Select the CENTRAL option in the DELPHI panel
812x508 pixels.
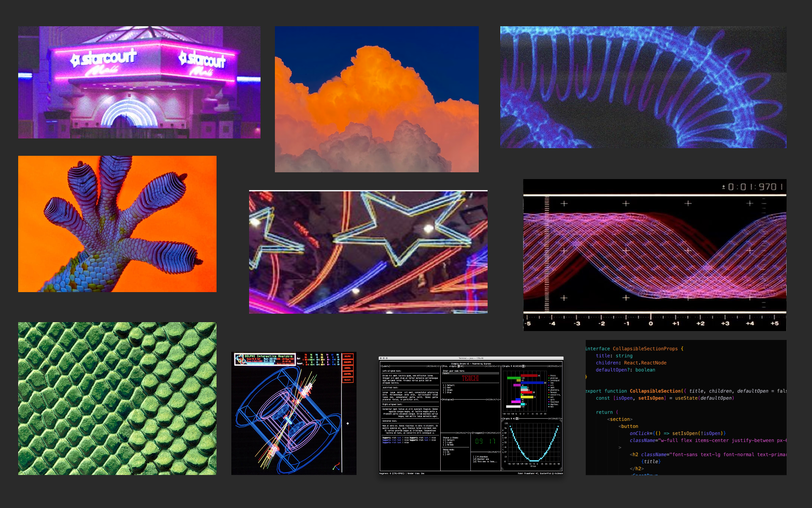point(347,374)
